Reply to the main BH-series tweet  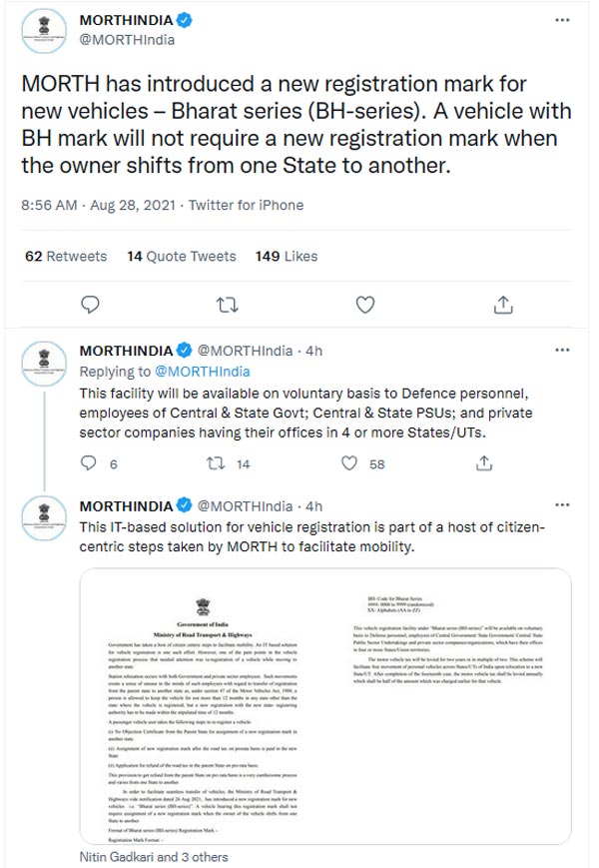point(91,305)
